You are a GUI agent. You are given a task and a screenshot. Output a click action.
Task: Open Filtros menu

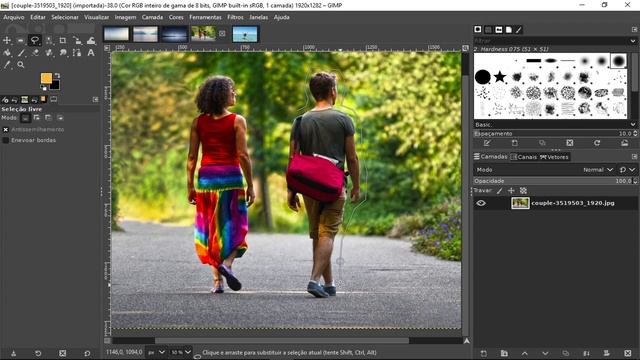click(x=235, y=17)
